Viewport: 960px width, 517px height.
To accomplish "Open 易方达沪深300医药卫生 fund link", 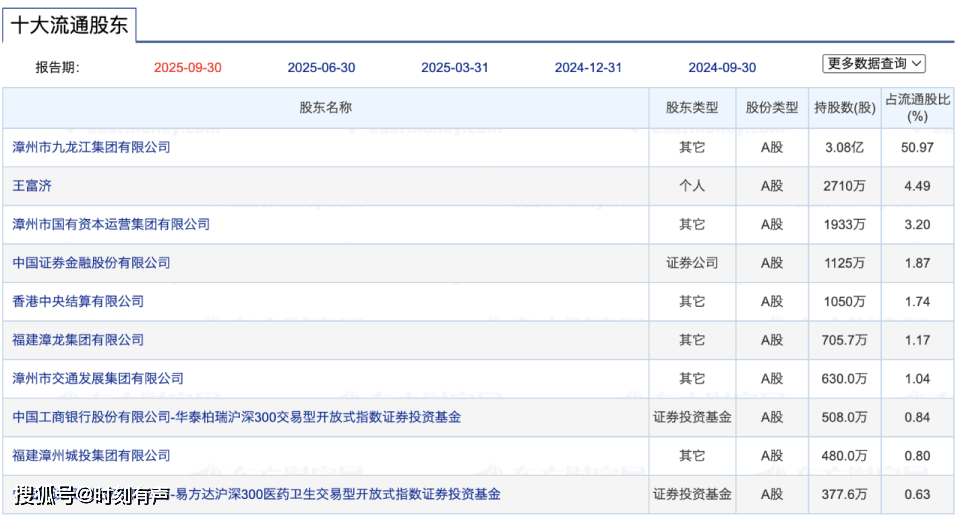I will 340,494.
